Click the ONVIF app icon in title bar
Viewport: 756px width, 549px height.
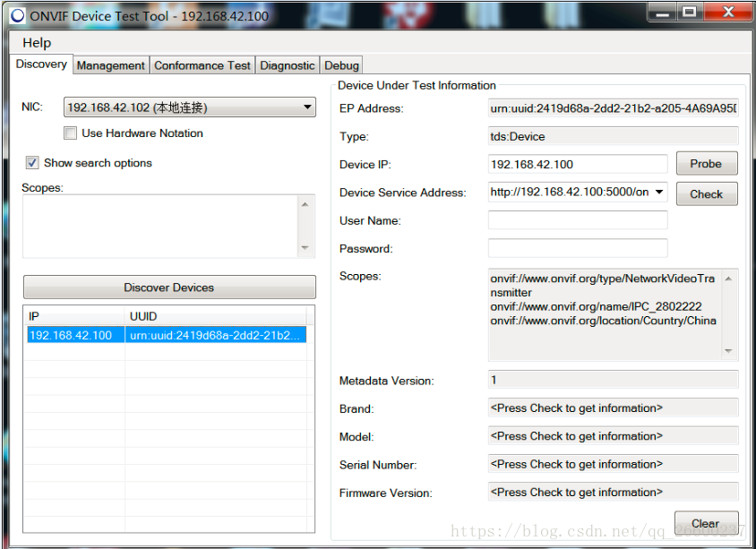(17, 15)
